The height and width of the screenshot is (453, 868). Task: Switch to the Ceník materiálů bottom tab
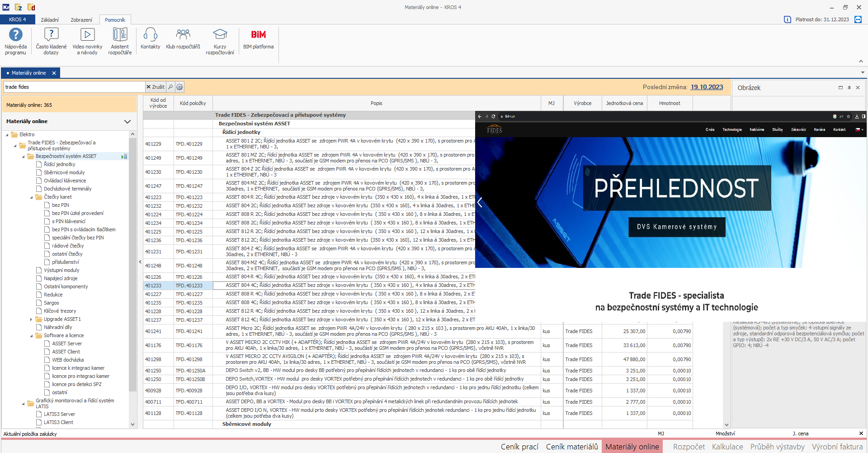[572, 447]
